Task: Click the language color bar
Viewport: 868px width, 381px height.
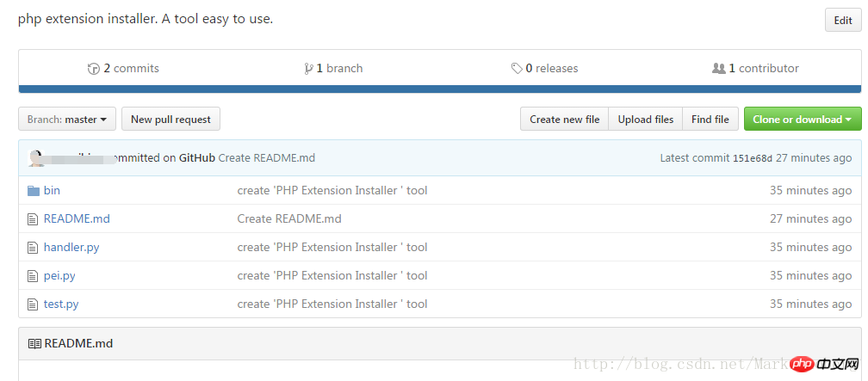Action: point(439,89)
